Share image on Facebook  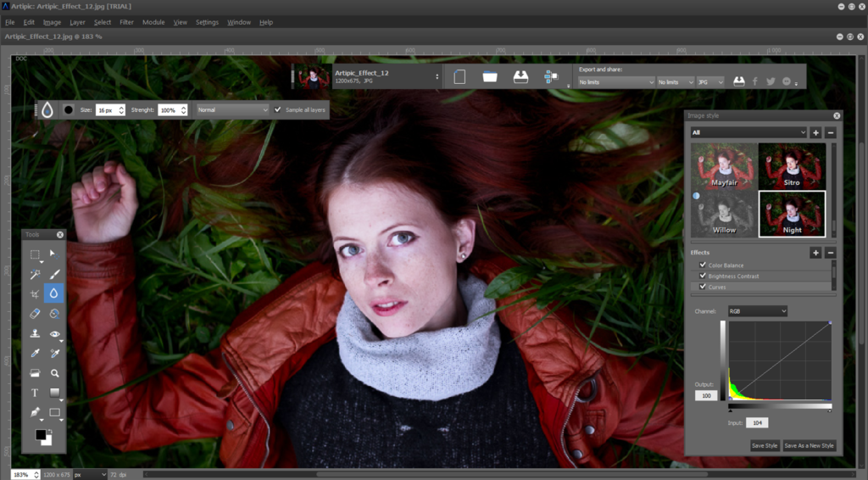pos(755,81)
